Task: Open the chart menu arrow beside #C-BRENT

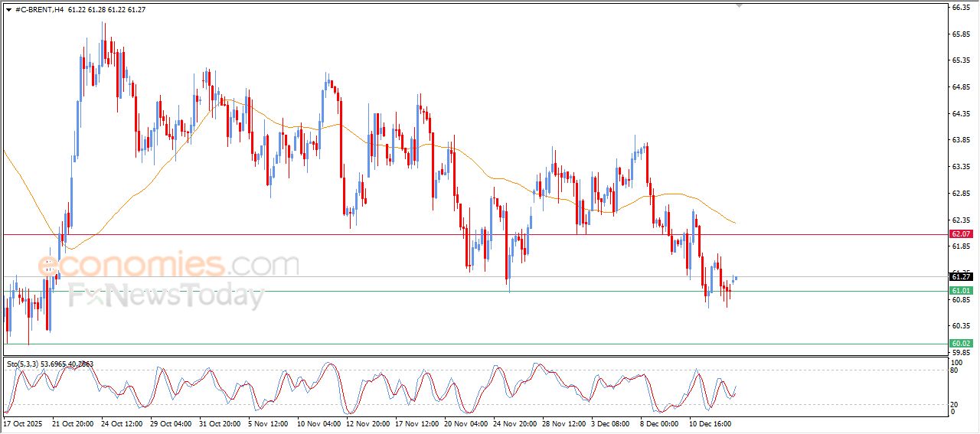Action: point(8,9)
